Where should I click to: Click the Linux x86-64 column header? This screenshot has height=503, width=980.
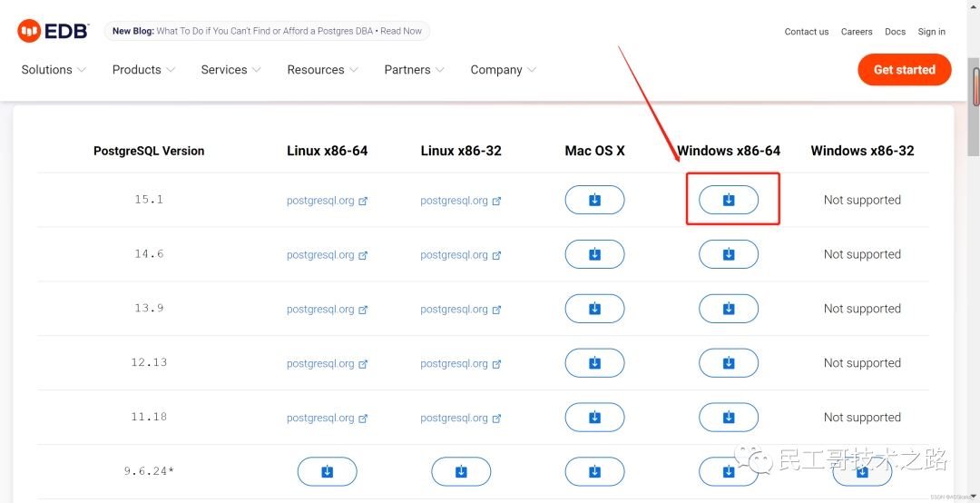click(327, 151)
